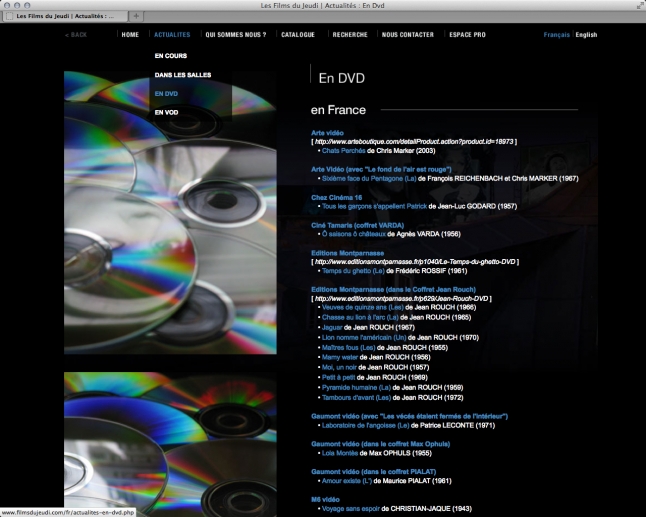Click the Home menu item

(x=129, y=35)
